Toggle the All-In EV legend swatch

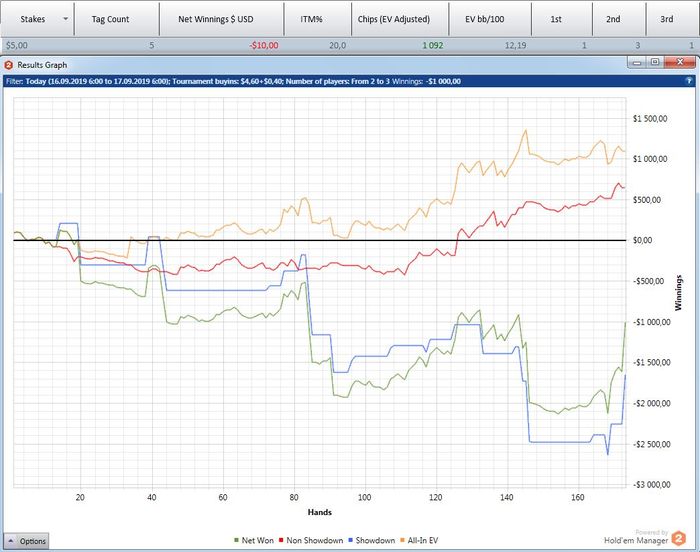(402, 540)
